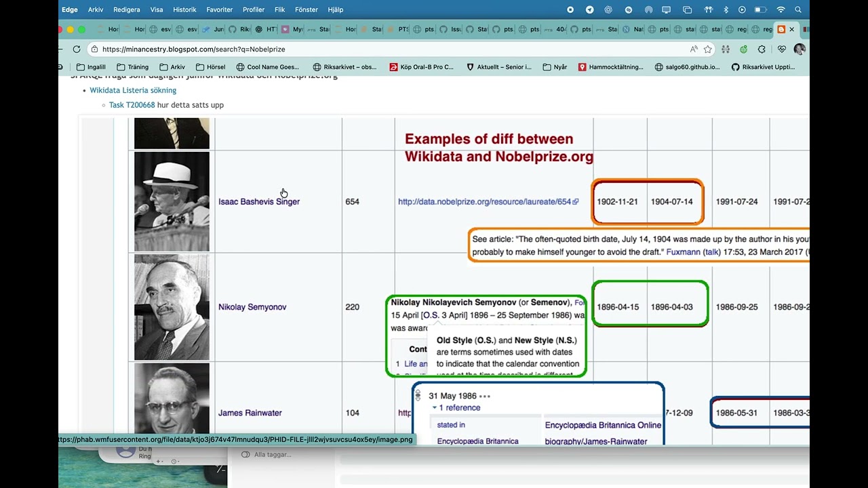Viewport: 868px width, 488px height.
Task: Open the Nyår bookmarks folder
Action: click(555, 67)
